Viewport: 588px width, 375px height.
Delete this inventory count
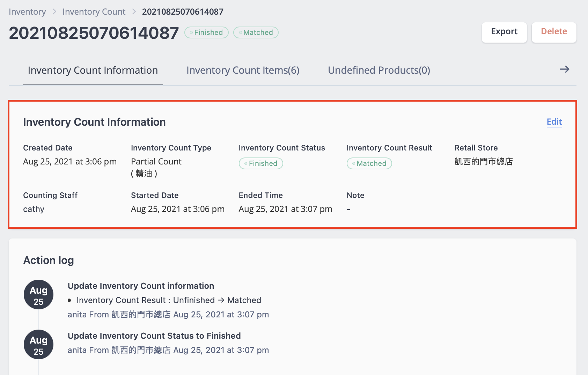554,32
